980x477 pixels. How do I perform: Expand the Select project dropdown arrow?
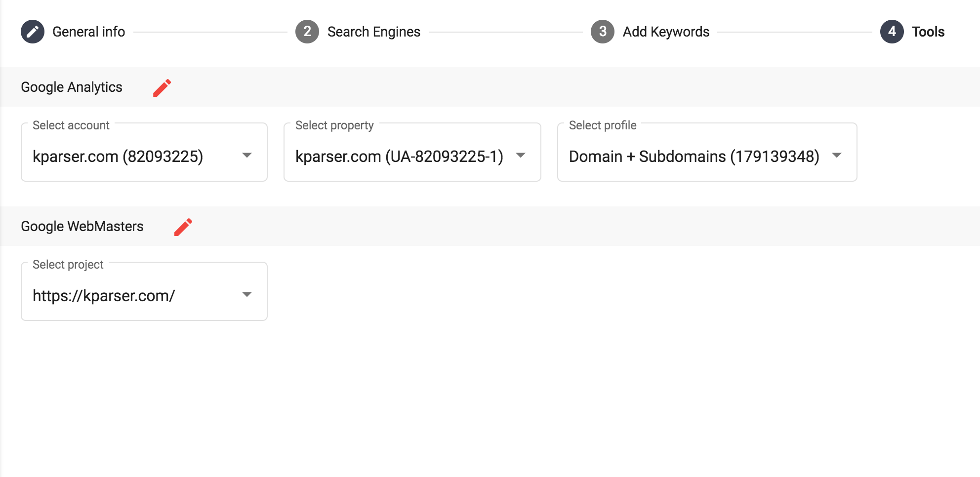pyautogui.click(x=247, y=295)
